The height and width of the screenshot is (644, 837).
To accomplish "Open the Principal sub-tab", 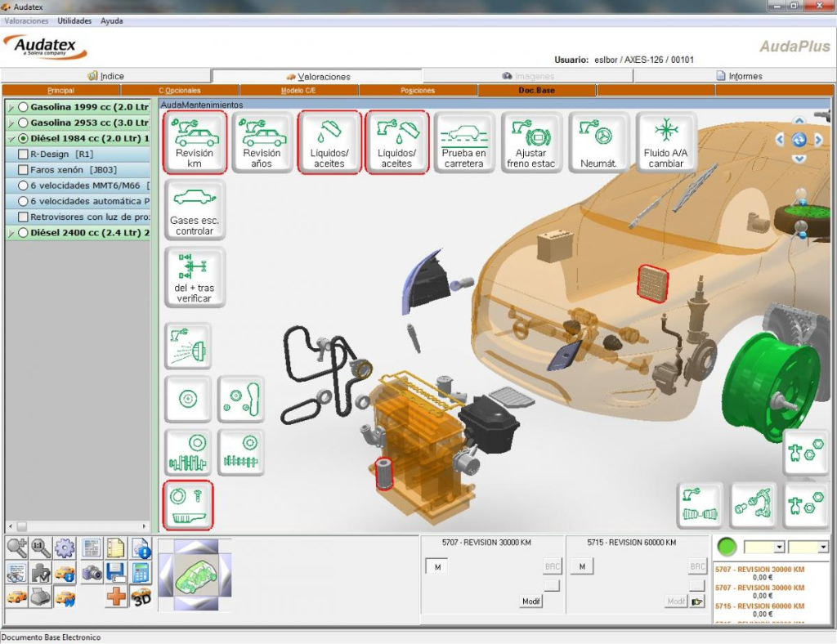I will [60, 90].
